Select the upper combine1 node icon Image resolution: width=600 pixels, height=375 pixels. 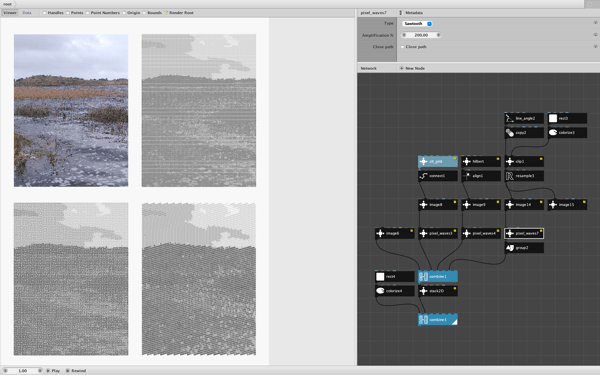pos(423,277)
